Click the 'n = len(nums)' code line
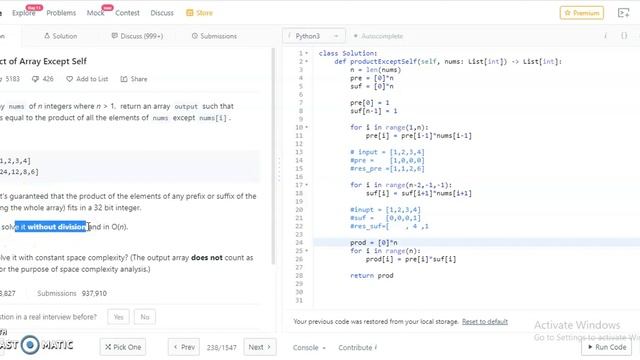The image size is (640, 360). click(x=376, y=70)
